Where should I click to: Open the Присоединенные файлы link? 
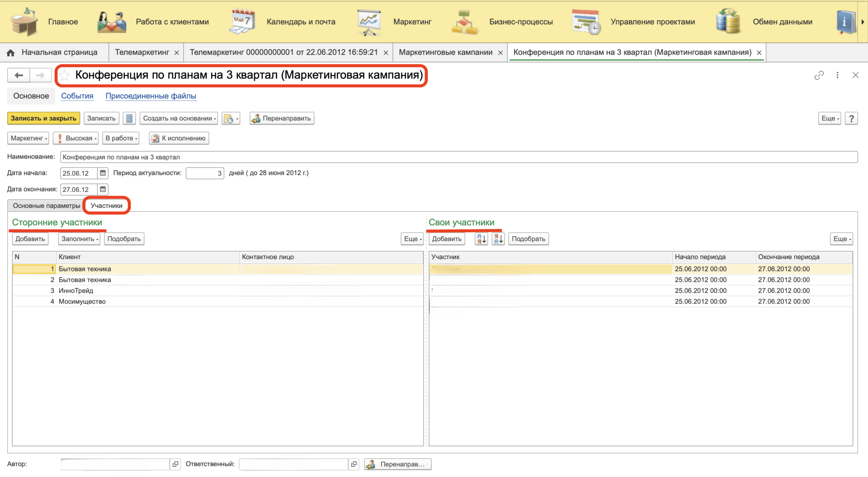[x=151, y=96]
